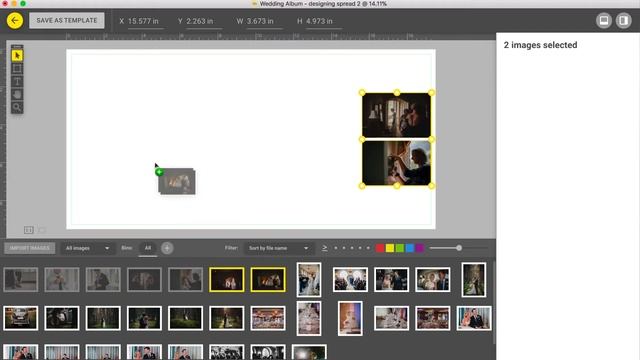Click the image strip vertical scrollbar
The image size is (640, 360).
pos(494,303)
